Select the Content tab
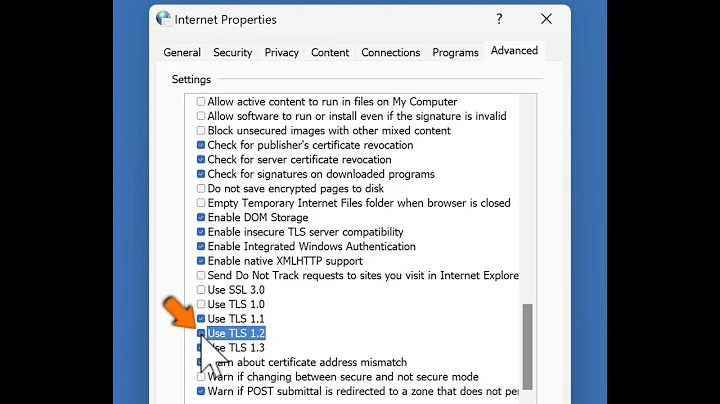The width and height of the screenshot is (720, 404). [x=330, y=52]
